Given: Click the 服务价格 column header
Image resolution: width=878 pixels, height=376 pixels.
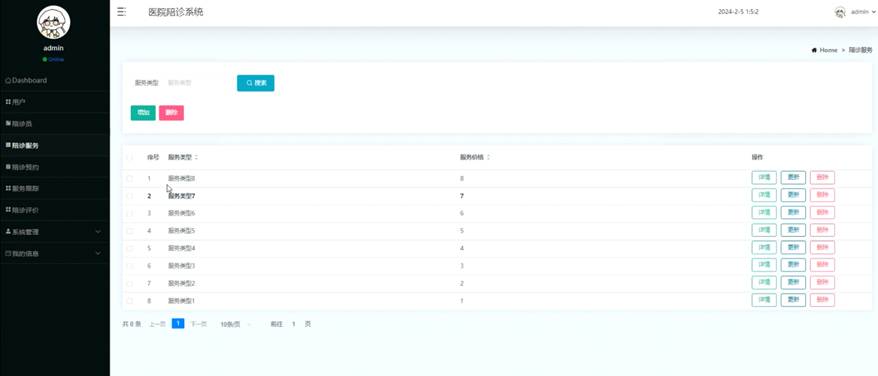Looking at the screenshot, I should click(471, 157).
